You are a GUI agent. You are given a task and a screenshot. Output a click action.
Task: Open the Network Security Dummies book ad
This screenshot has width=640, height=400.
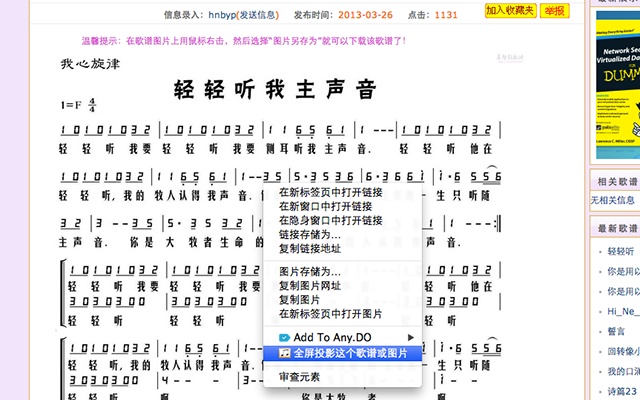[618, 85]
